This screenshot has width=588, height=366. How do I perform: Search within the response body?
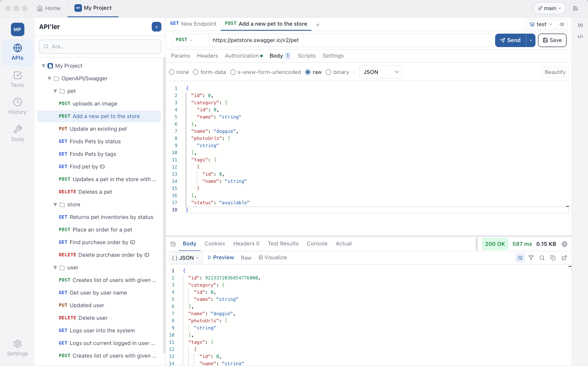point(542,258)
